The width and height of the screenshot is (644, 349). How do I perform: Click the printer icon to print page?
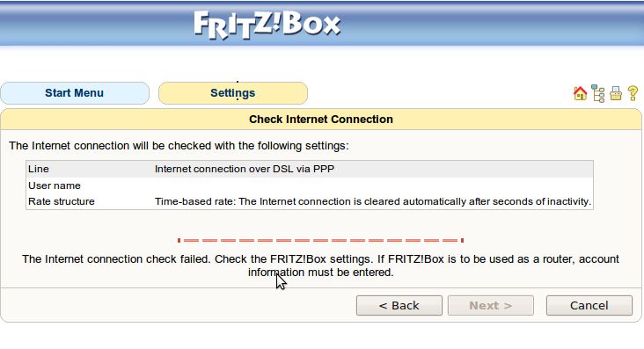(616, 93)
